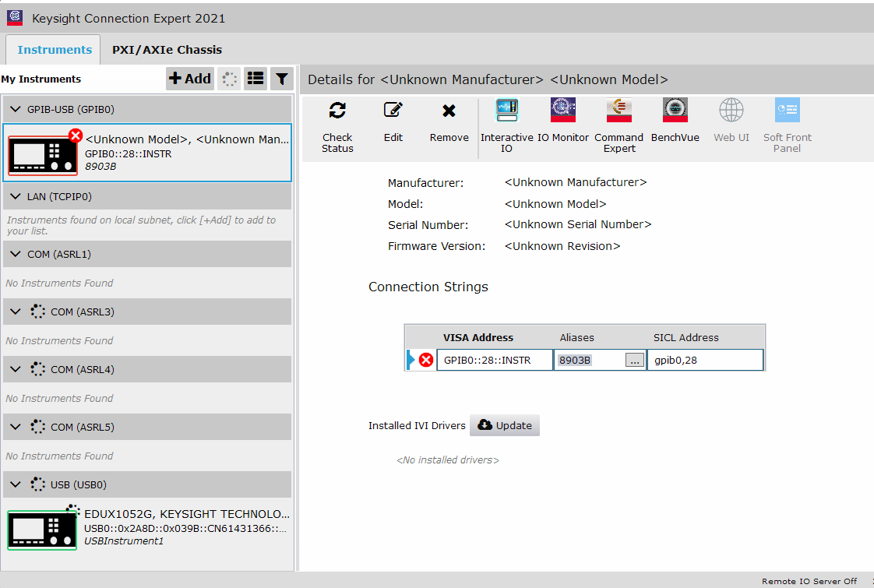Click the Check Status refresh icon
This screenshot has height=588, width=874.
(337, 111)
